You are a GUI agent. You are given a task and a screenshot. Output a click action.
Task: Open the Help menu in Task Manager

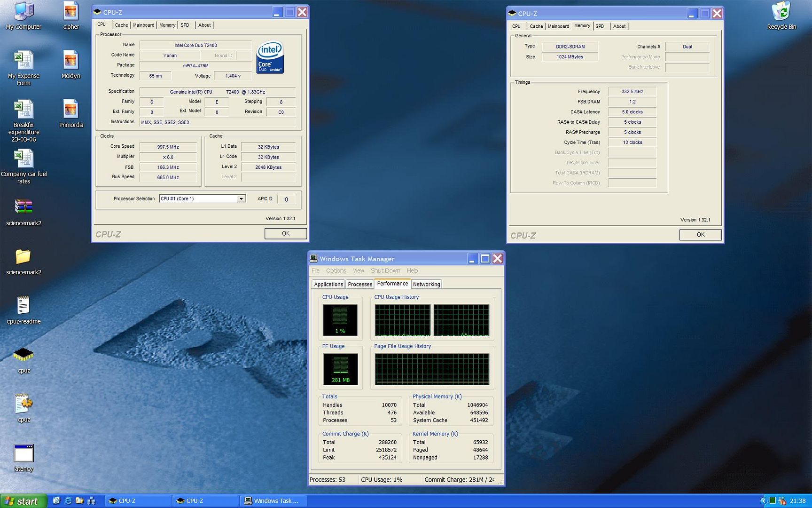tap(412, 270)
